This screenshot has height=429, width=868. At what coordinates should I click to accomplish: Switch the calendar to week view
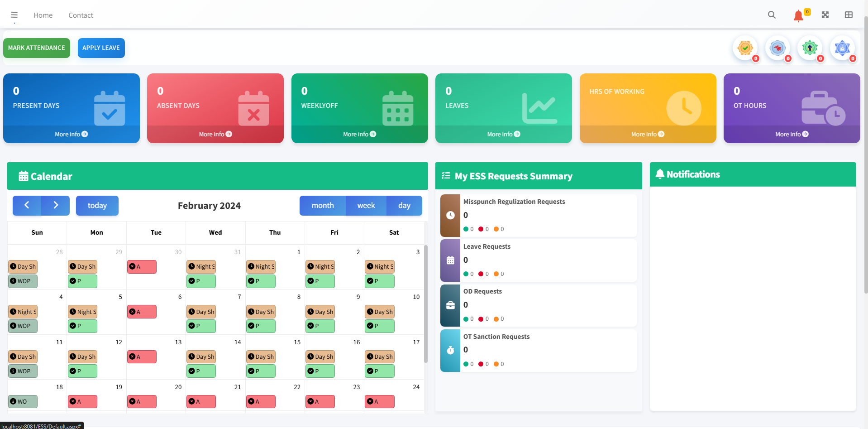tap(366, 205)
